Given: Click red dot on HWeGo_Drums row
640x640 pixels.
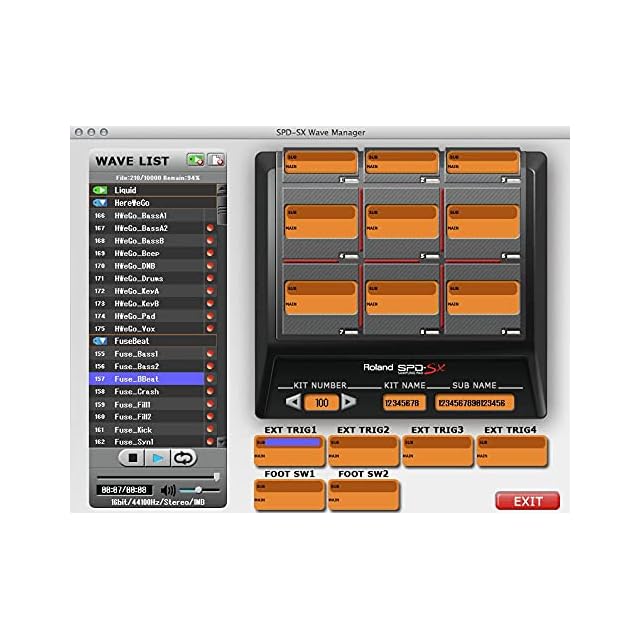Looking at the screenshot, I should click(210, 278).
